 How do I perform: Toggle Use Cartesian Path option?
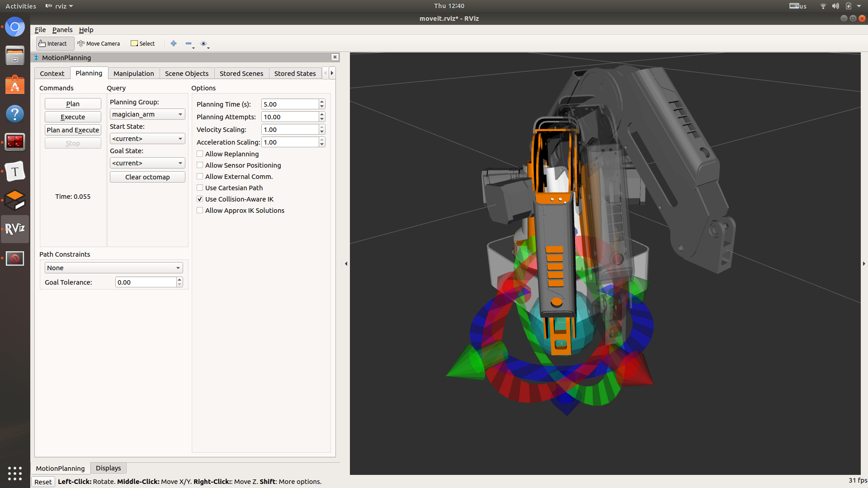point(200,188)
